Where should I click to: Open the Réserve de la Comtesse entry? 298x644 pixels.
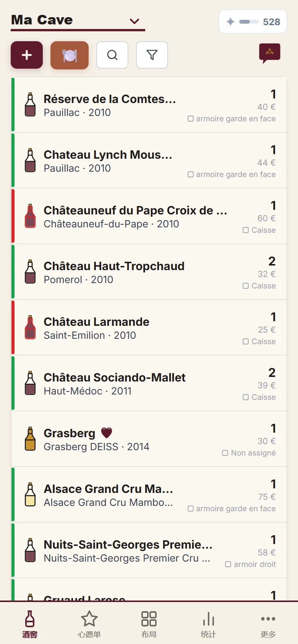149,105
